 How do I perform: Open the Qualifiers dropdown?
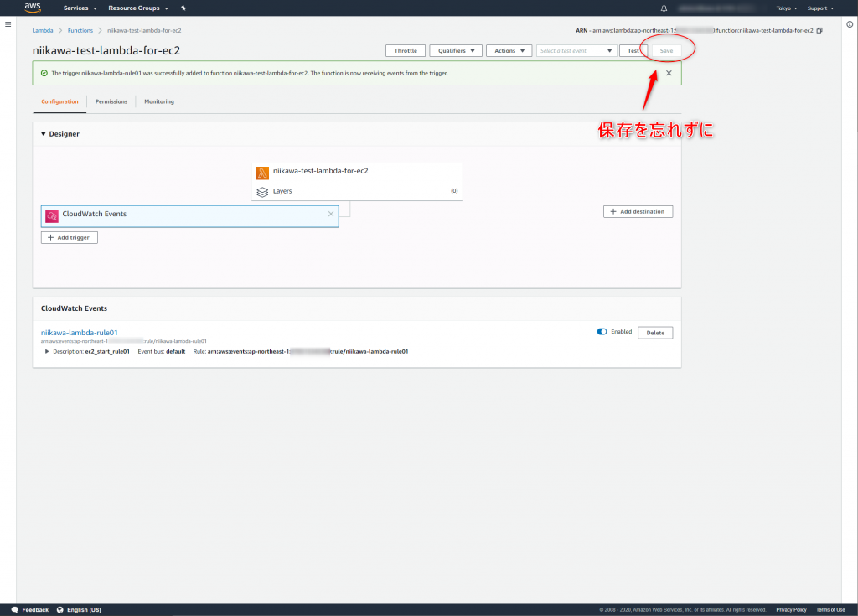pyautogui.click(x=456, y=51)
